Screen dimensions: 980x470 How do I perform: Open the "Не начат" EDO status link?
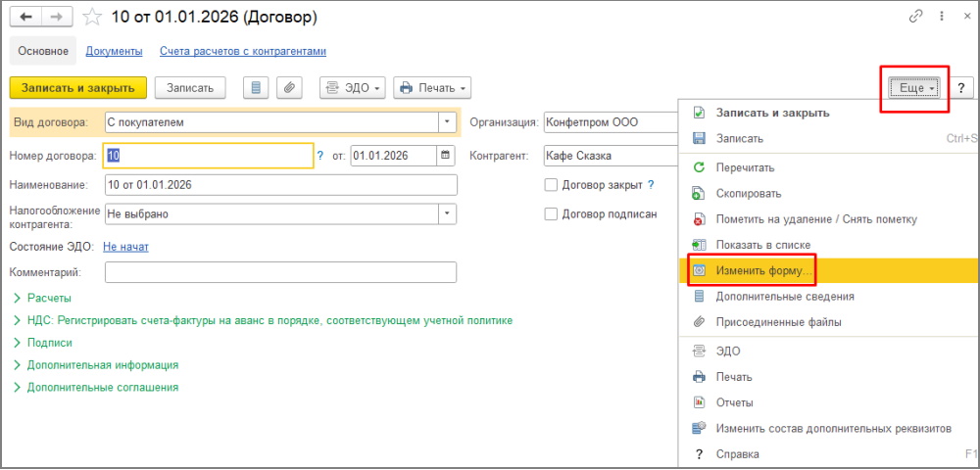point(125,247)
